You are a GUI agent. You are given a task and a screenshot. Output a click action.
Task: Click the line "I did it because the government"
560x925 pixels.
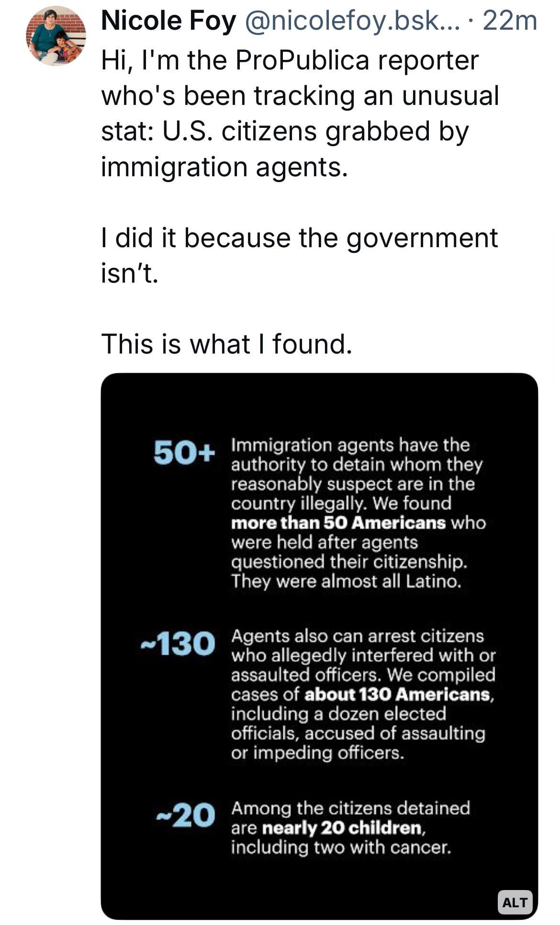point(299,238)
